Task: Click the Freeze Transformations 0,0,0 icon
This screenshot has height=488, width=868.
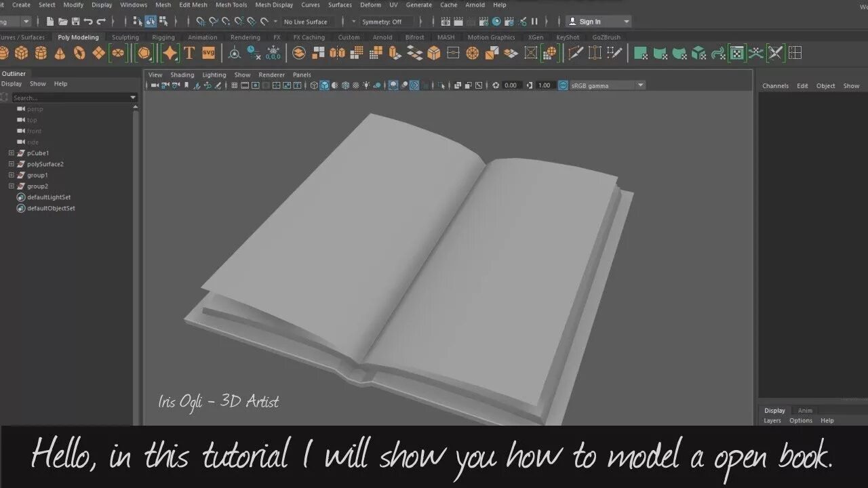Action: click(x=273, y=53)
